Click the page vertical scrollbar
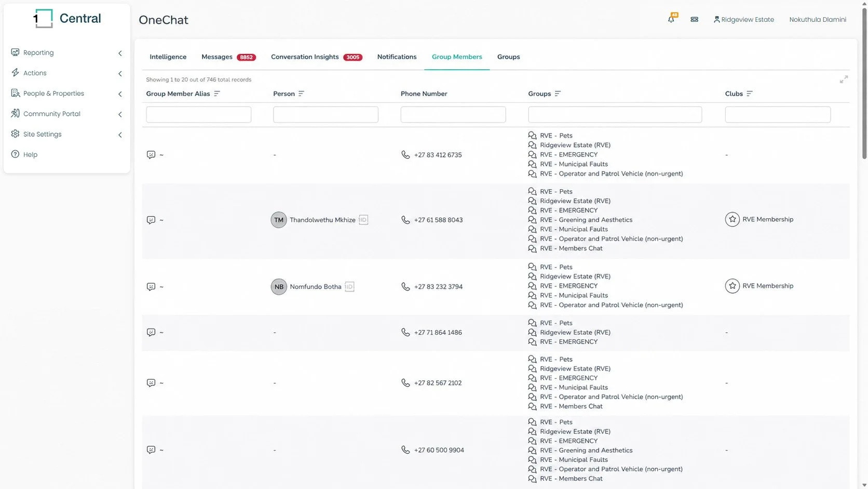This screenshot has height=489, width=868. [864, 83]
